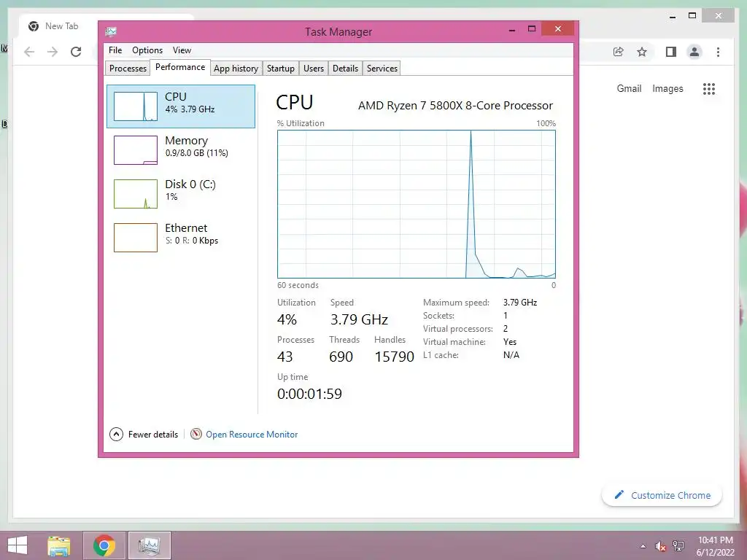The width and height of the screenshot is (747, 560).
Task: Select the Performance tab
Action: (180, 67)
